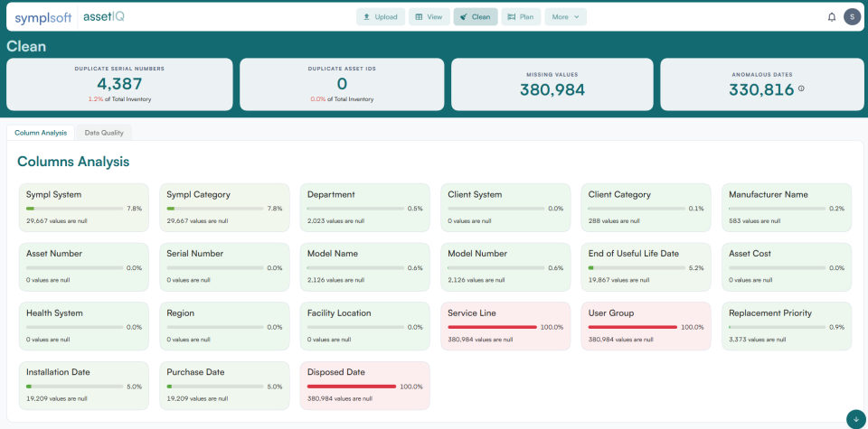Select the Facility Location column card
This screenshot has width=868, height=429.
(364, 326)
